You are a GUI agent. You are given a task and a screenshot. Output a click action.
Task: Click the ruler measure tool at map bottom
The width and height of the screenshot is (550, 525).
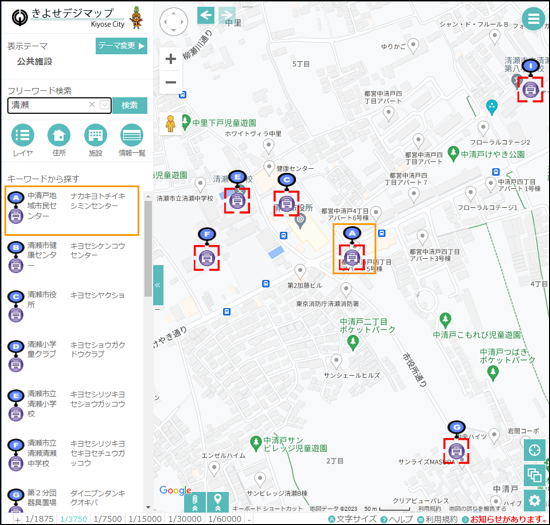click(195, 502)
